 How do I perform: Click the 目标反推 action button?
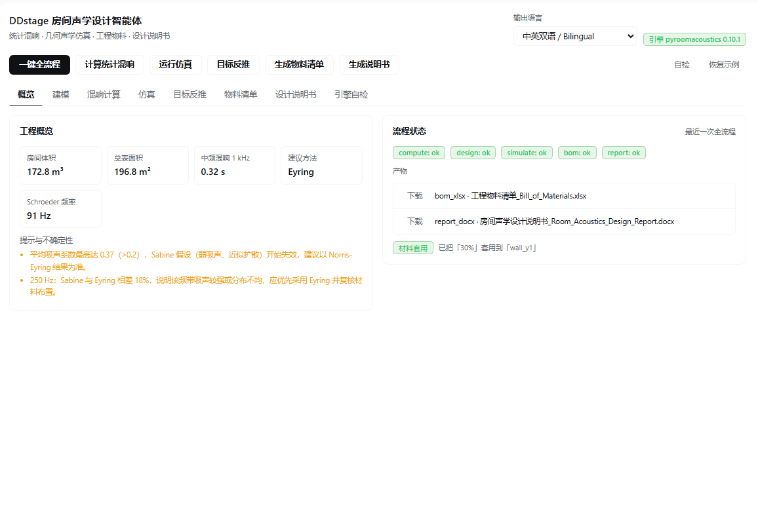point(233,65)
